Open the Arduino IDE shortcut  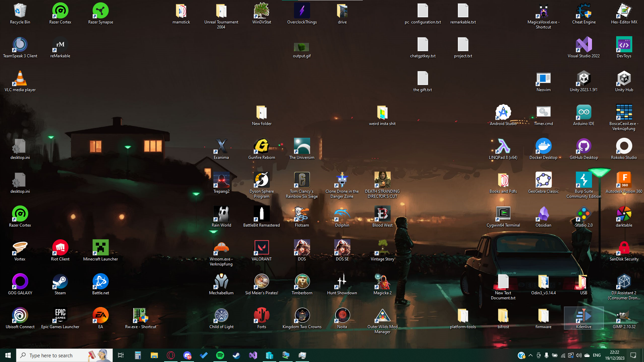[x=584, y=115]
